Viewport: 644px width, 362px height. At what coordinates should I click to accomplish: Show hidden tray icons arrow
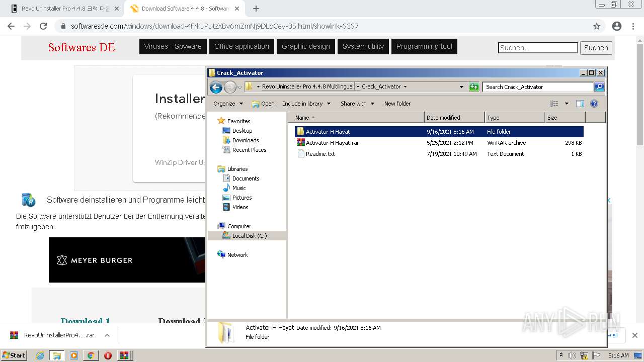click(x=561, y=355)
